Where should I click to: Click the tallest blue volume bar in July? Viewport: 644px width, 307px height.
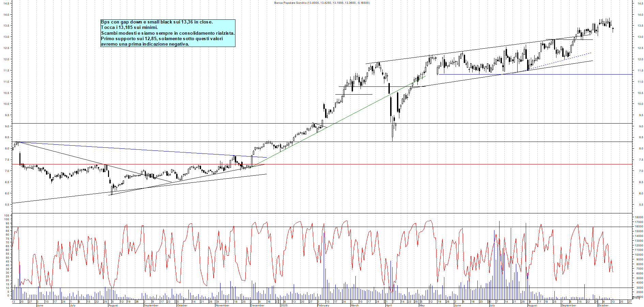tap(499, 259)
